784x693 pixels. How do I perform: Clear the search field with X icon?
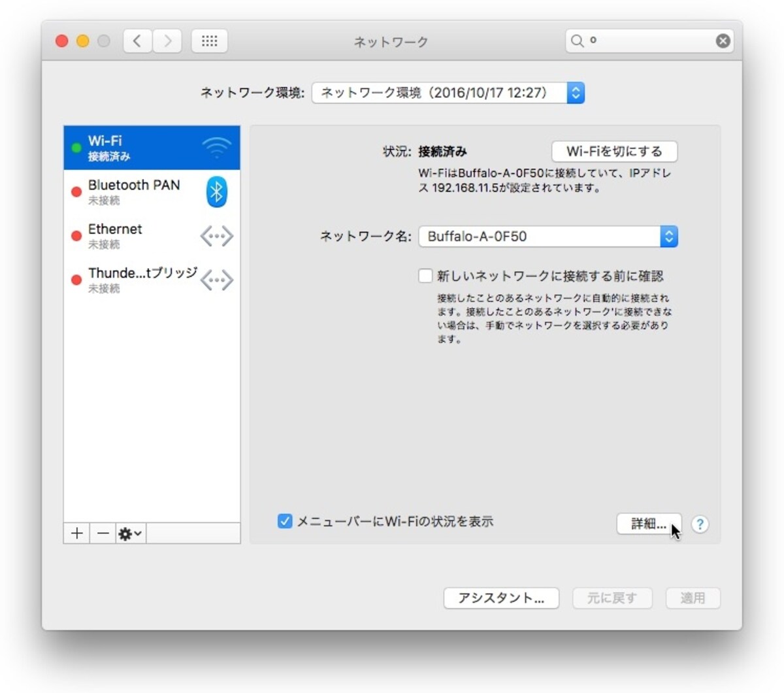(723, 41)
